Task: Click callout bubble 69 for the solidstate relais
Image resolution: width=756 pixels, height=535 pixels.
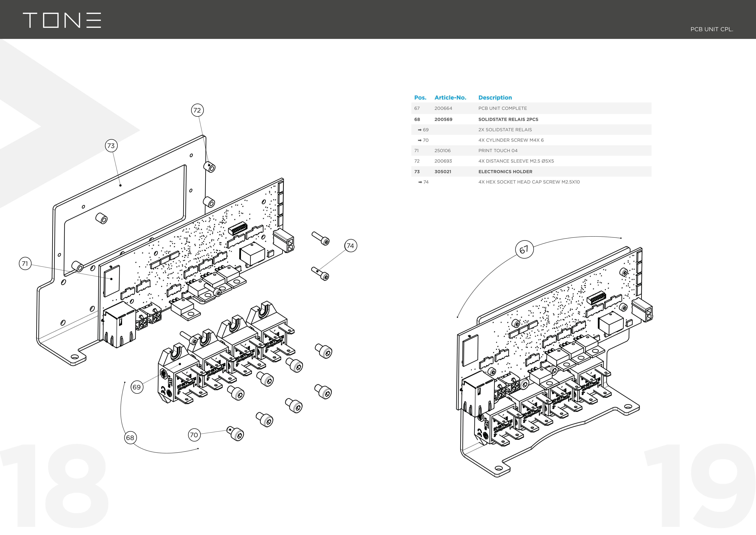Action: coord(137,387)
